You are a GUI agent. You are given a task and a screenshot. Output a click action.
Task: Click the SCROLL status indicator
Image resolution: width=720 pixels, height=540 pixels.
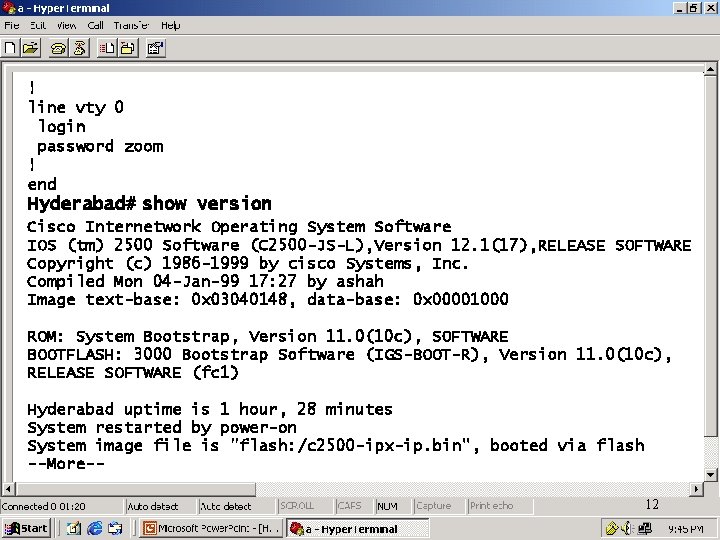point(297,506)
